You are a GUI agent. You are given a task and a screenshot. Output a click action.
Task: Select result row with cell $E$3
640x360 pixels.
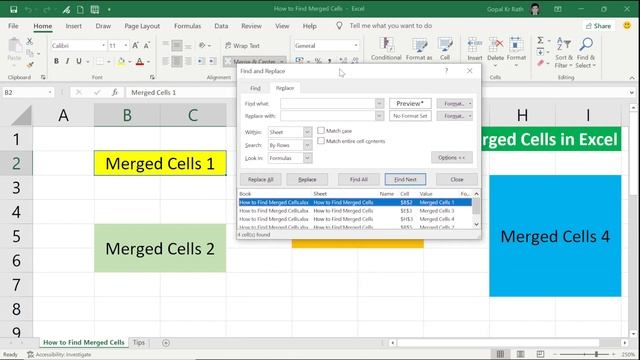(x=355, y=211)
